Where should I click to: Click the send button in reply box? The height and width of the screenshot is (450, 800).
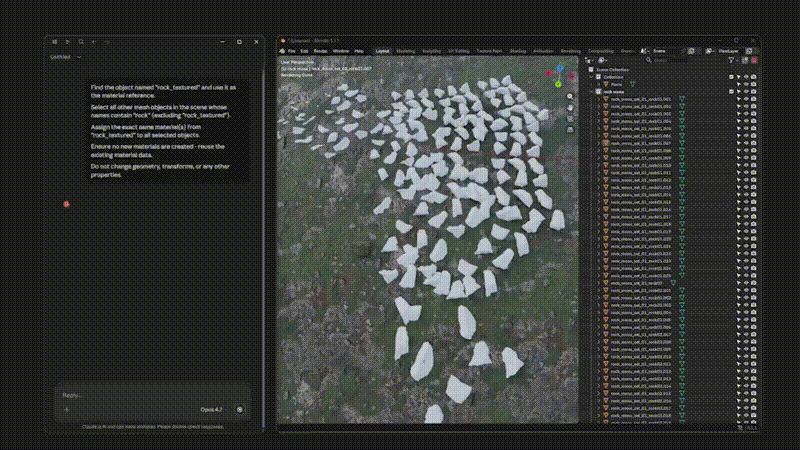240,409
